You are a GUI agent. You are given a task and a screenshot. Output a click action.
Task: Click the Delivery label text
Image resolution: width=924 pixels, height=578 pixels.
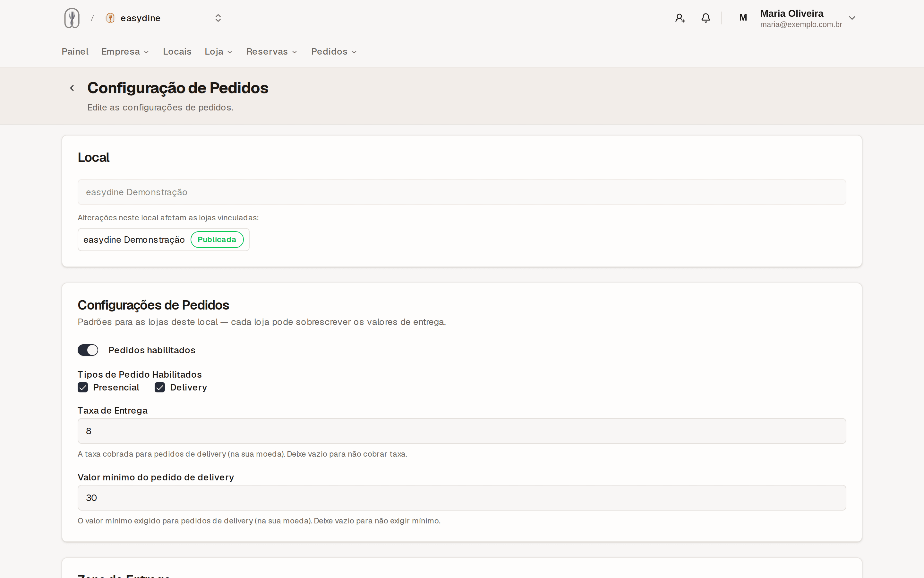tap(188, 387)
